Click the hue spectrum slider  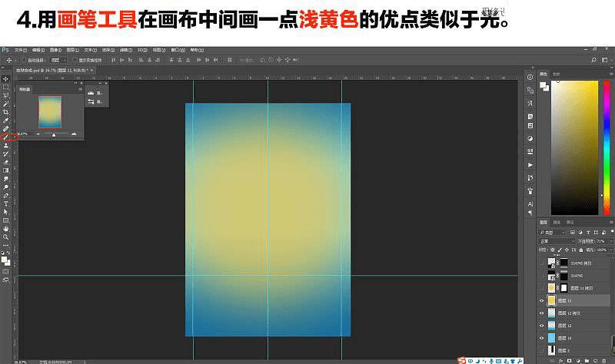pyautogui.click(x=607, y=147)
